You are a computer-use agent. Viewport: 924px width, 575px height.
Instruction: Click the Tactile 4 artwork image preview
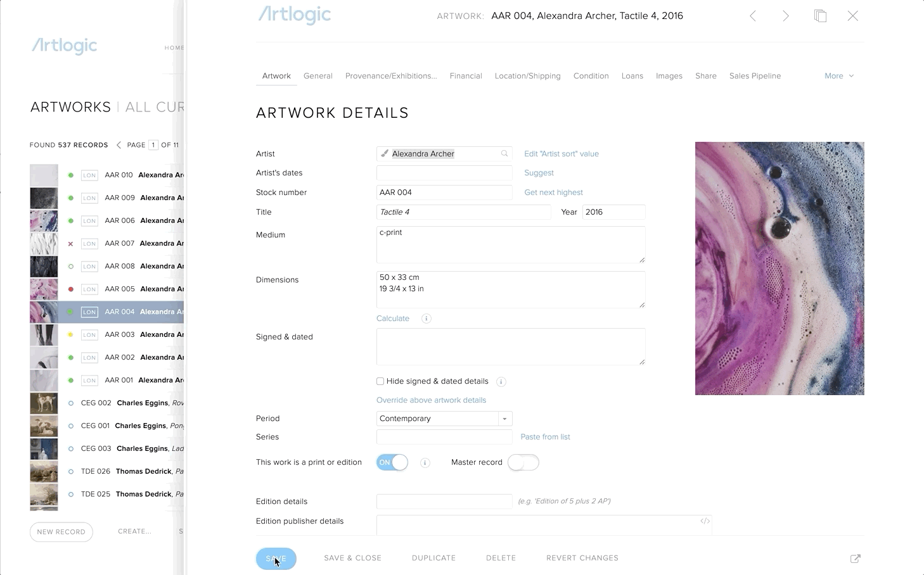(x=780, y=269)
